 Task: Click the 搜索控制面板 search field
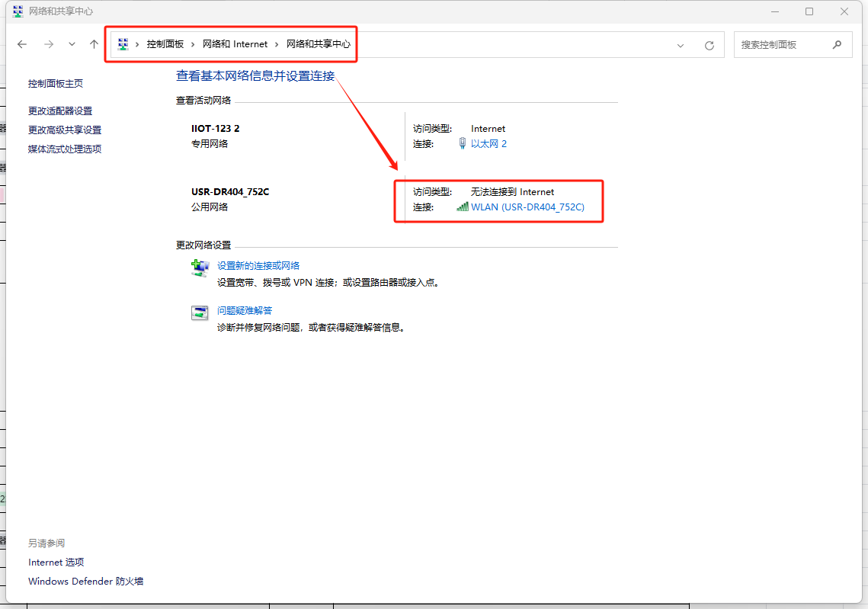(781, 44)
